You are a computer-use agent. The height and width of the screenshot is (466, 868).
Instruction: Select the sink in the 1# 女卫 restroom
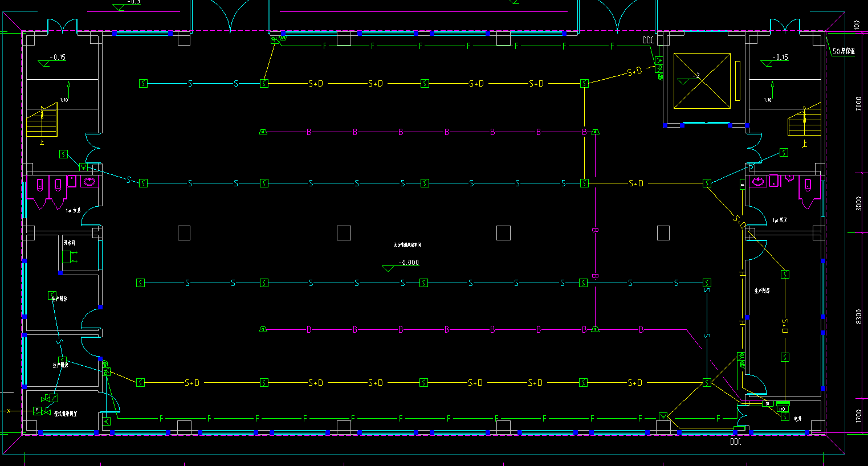click(x=88, y=182)
